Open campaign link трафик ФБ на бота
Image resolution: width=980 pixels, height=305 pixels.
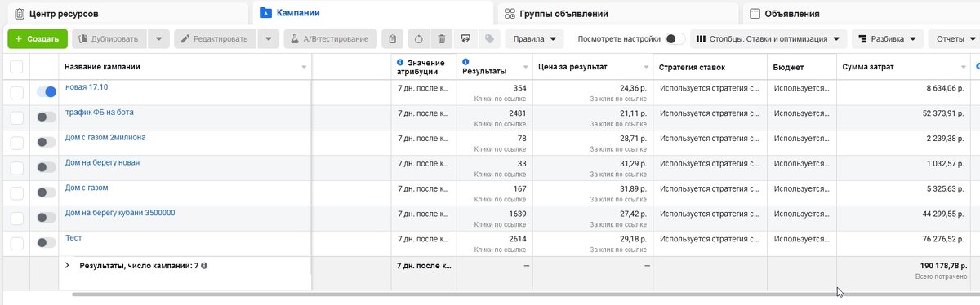pyautogui.click(x=100, y=112)
